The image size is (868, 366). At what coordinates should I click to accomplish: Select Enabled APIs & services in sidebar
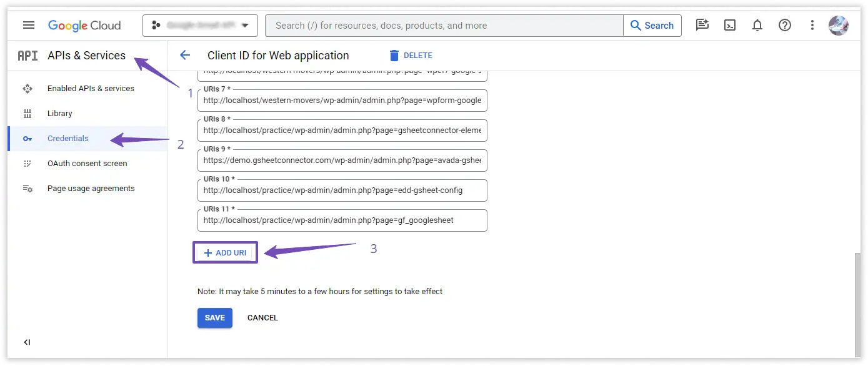(91, 88)
